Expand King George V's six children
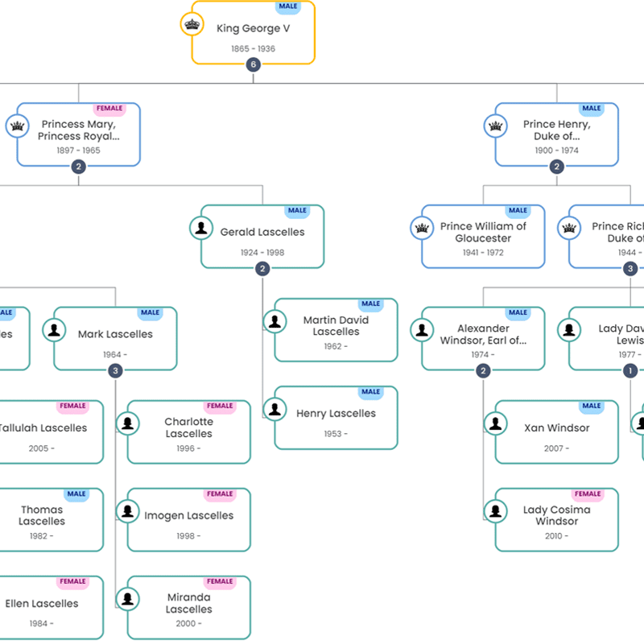This screenshot has height=644, width=644. (x=254, y=64)
